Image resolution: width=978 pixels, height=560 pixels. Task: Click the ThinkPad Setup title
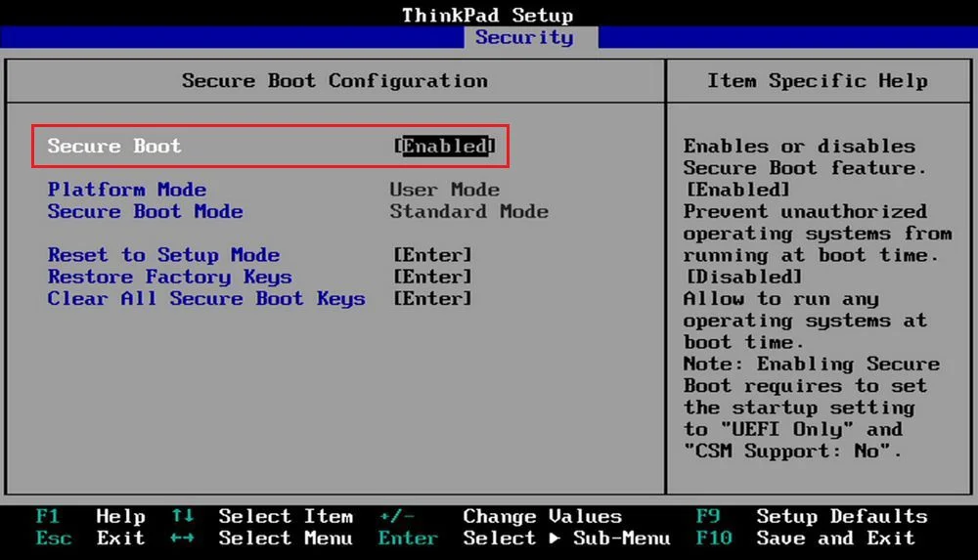point(488,15)
